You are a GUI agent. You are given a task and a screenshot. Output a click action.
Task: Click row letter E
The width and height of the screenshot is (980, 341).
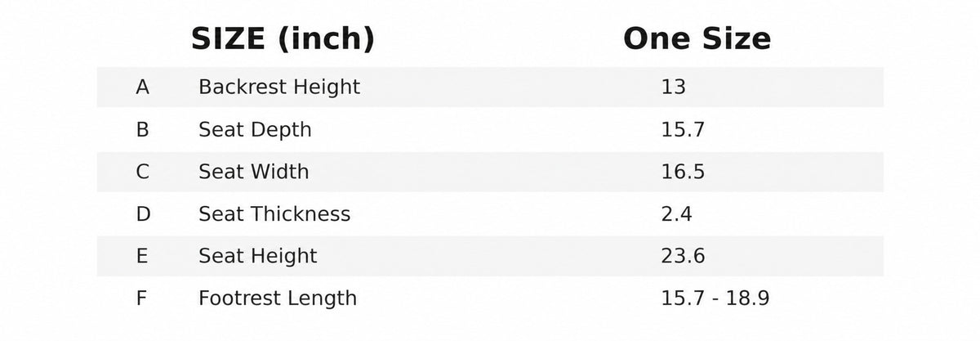tap(143, 257)
